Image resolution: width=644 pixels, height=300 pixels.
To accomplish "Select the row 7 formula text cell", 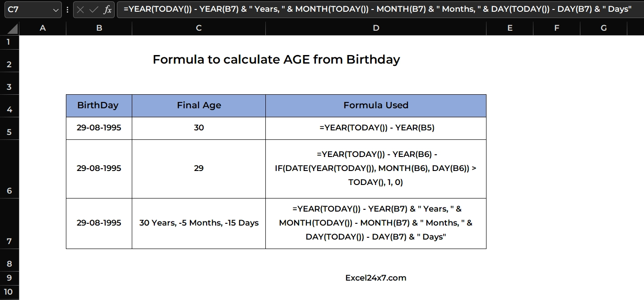I will 376,223.
